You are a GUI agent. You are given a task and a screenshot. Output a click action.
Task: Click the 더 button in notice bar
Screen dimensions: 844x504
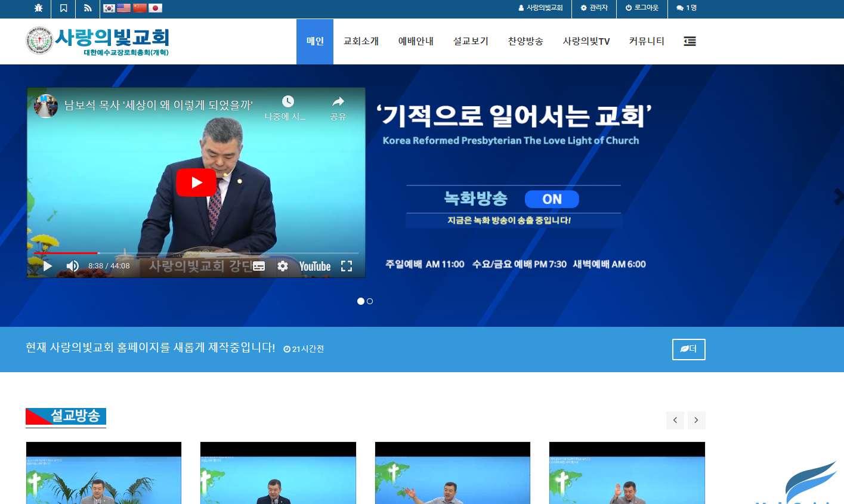point(688,349)
